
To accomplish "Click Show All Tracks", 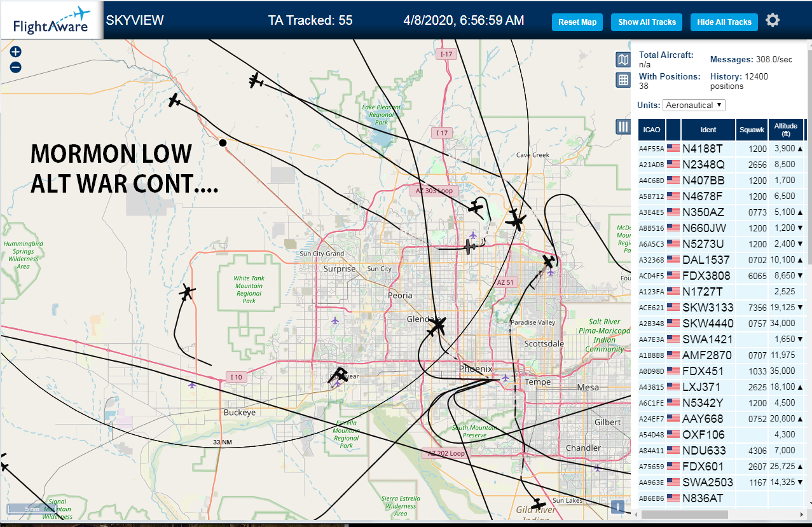I will point(647,22).
